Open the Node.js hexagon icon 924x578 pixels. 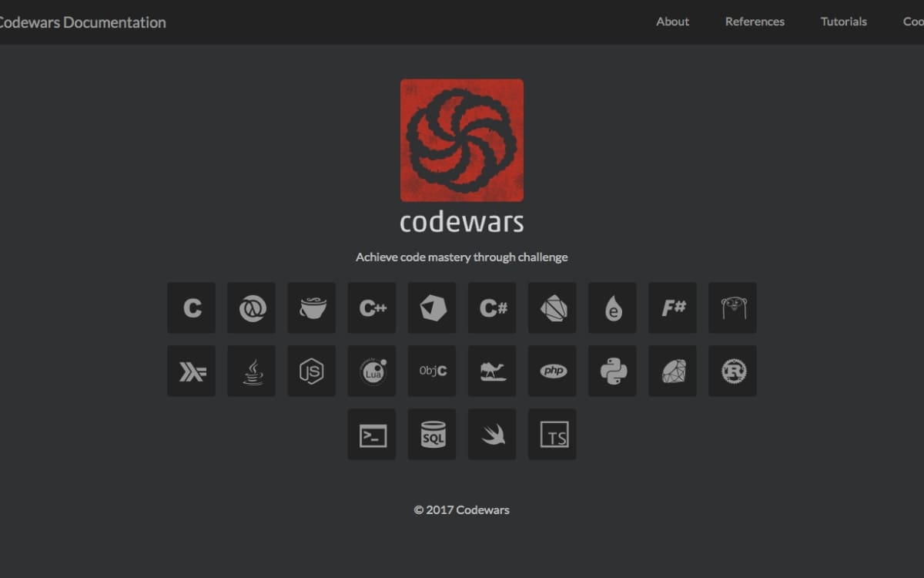click(x=311, y=371)
